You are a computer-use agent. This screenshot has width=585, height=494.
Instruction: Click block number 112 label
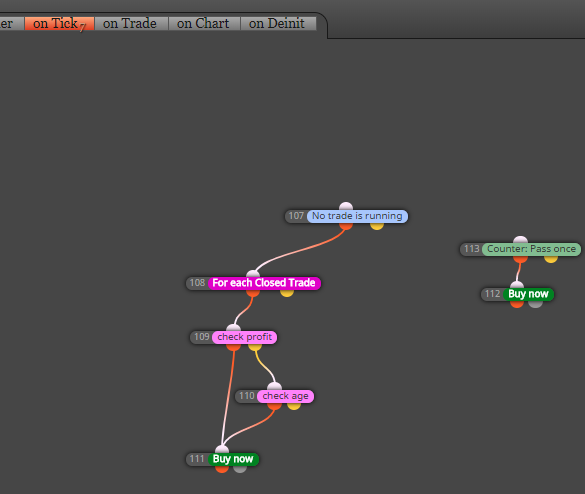[x=492, y=294]
